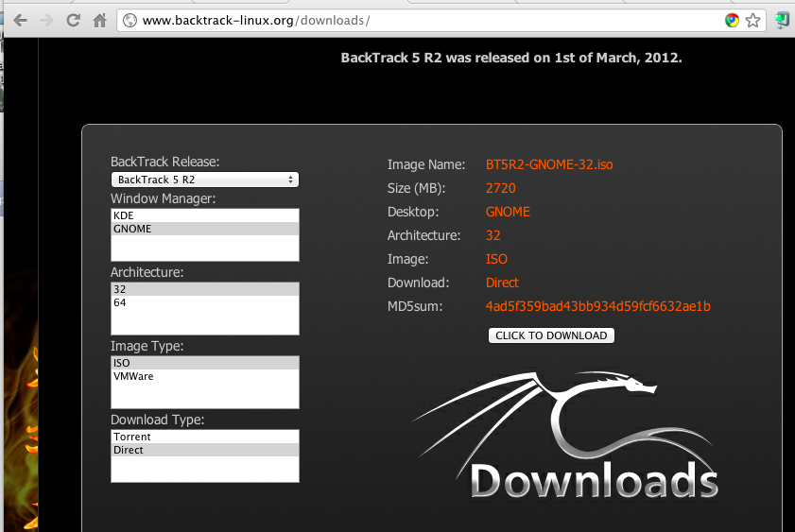
Task: Click the MD5sum hash value
Action: coord(597,306)
